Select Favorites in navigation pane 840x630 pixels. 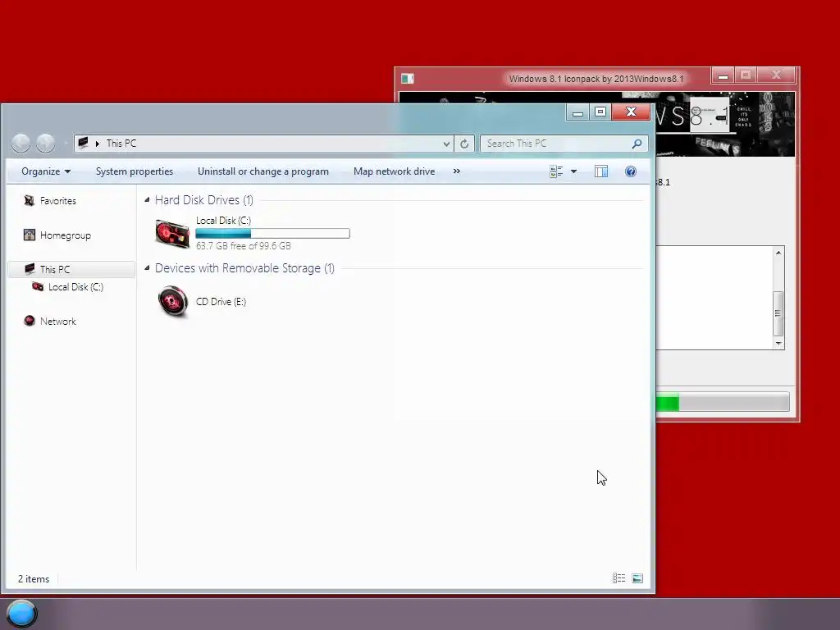pos(58,201)
